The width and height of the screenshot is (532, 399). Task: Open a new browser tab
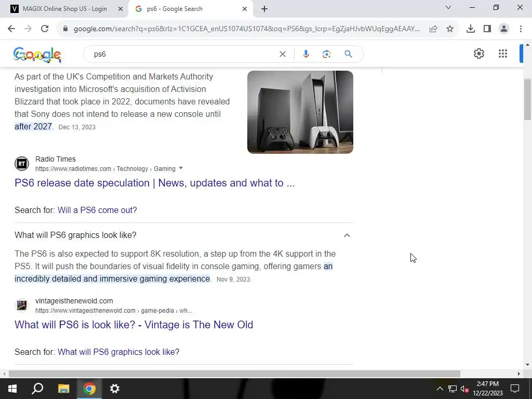tap(264, 9)
